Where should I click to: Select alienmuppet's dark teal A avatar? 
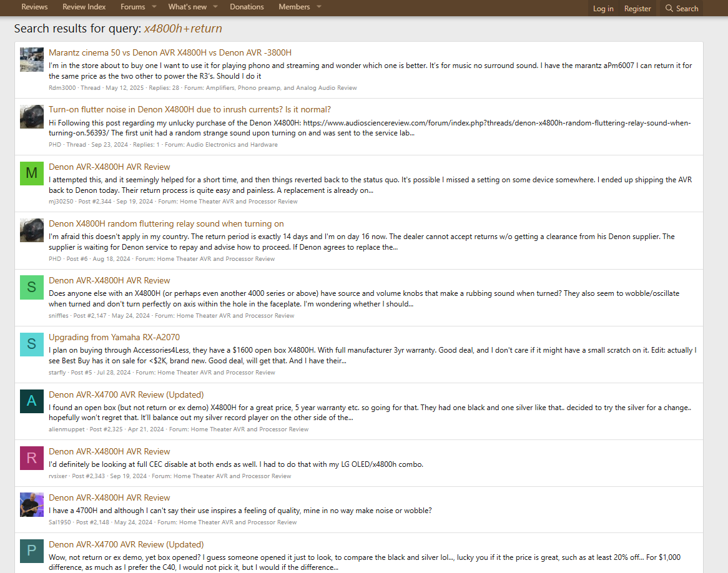[32, 401]
